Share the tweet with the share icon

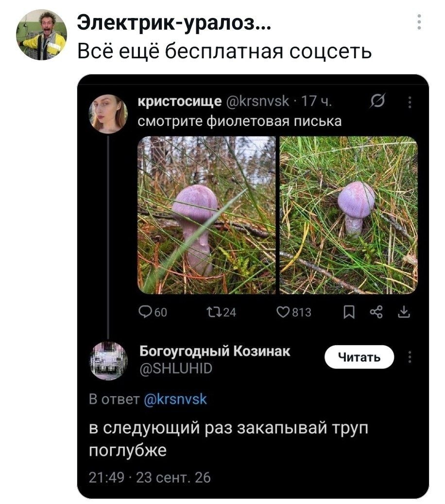pos(377,312)
